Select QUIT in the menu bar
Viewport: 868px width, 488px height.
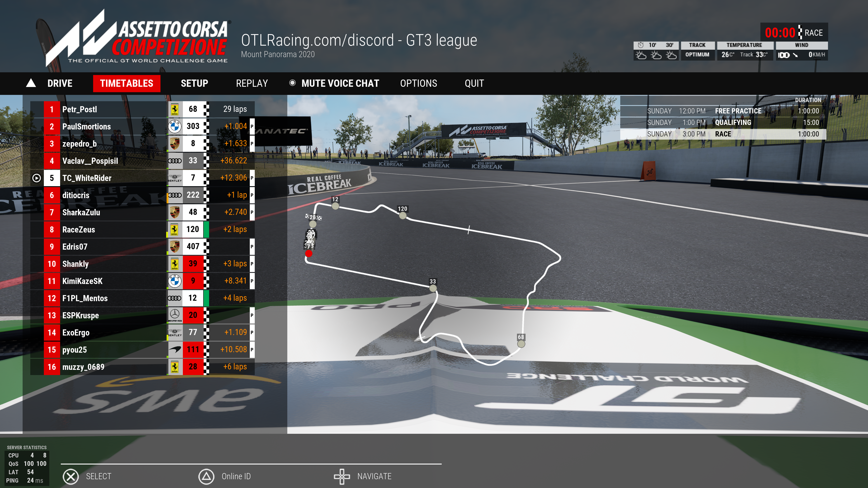474,83
